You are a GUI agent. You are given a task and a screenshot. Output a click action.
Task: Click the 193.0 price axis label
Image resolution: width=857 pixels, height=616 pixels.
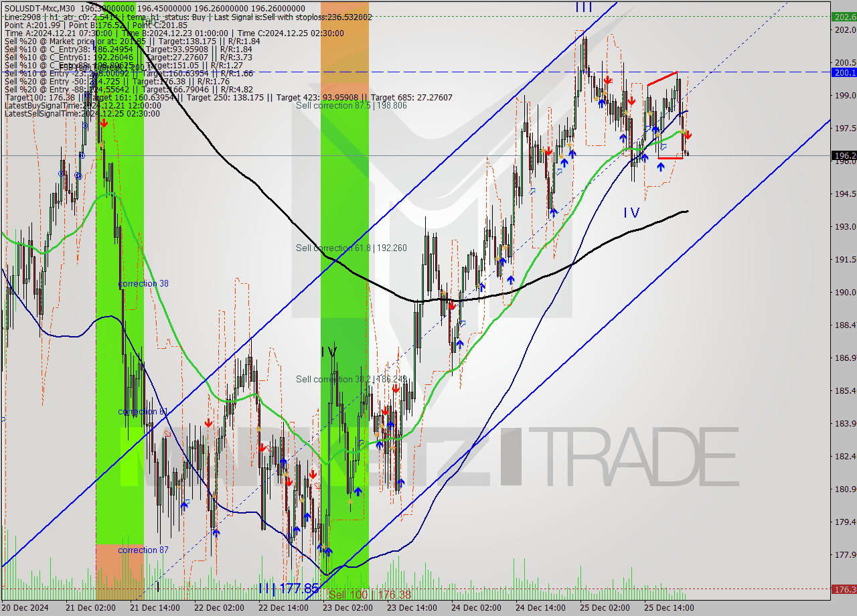click(x=844, y=226)
